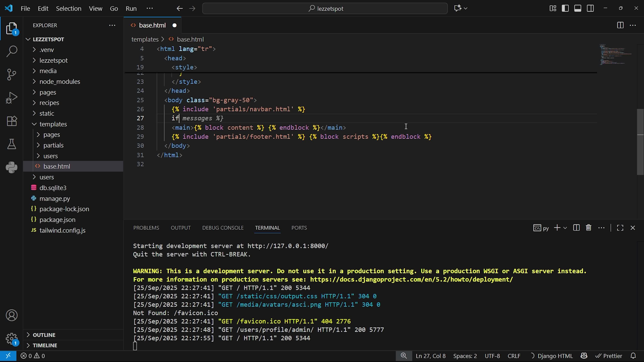Open the new terminal launch profile dropdown

[x=565, y=228]
